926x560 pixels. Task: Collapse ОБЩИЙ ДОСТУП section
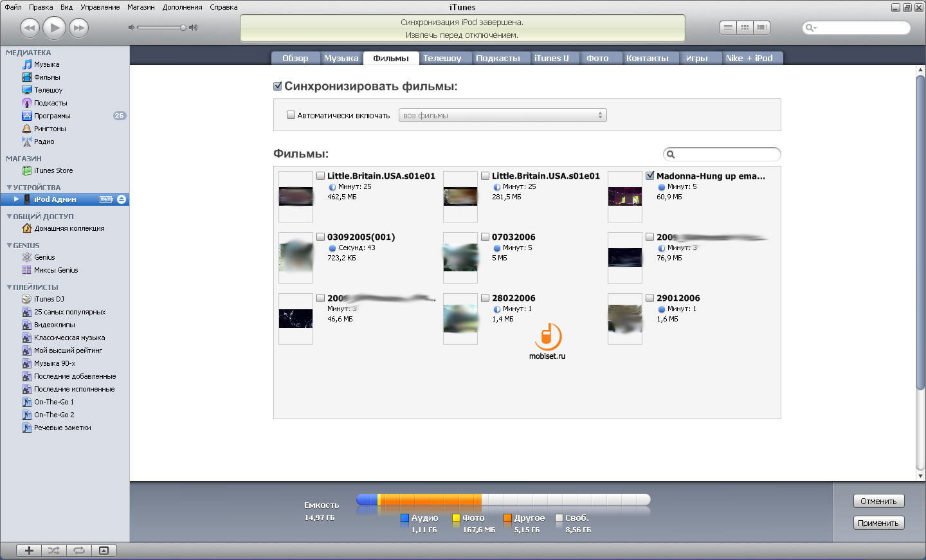[x=9, y=217]
